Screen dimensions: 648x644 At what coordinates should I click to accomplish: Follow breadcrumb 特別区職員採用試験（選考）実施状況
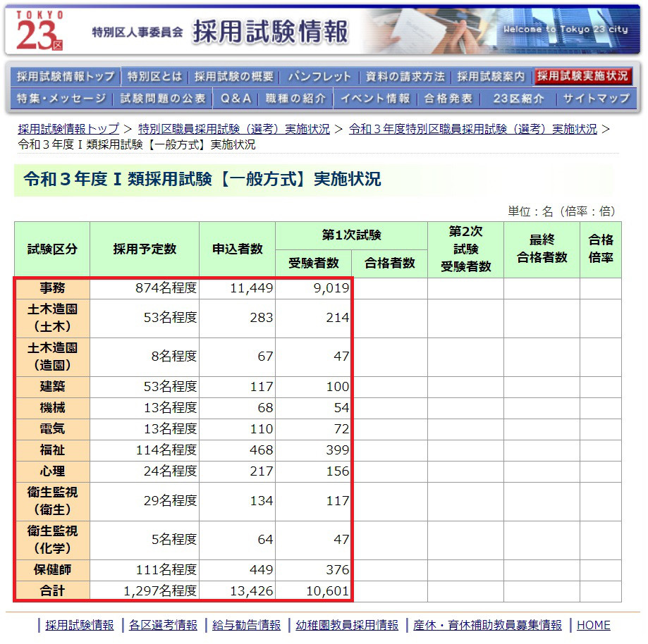(234, 129)
